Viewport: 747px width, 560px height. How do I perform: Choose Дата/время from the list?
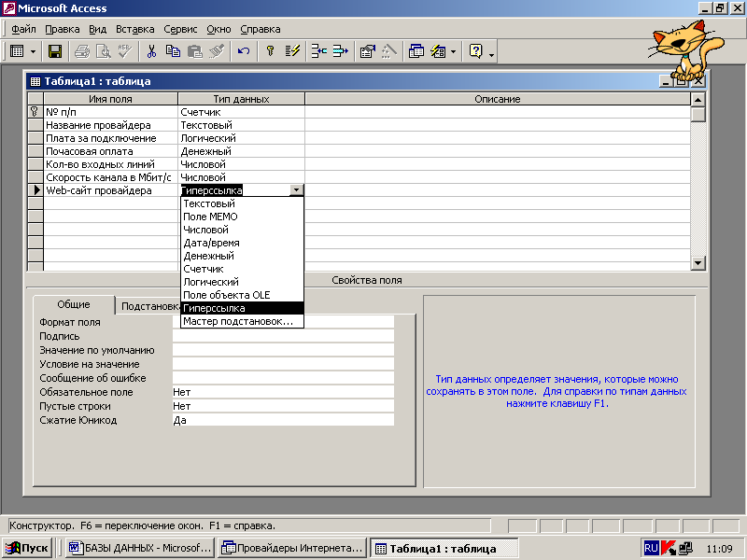[243, 243]
